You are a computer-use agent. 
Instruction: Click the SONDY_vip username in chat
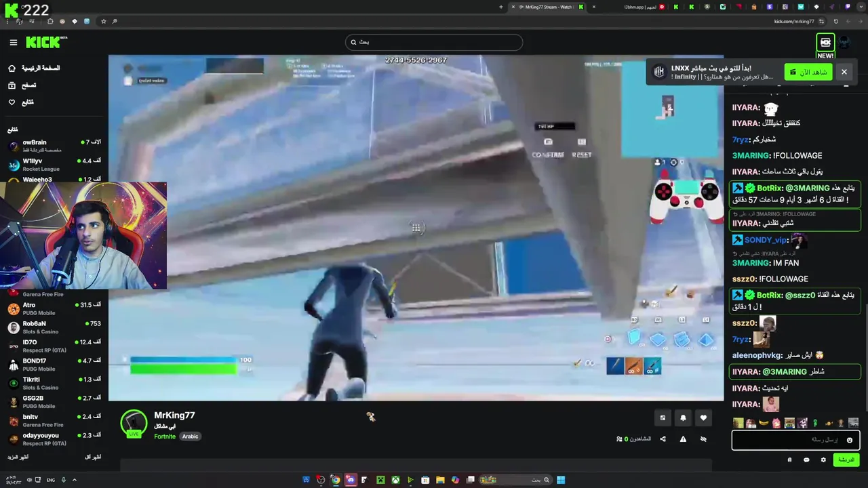click(766, 240)
